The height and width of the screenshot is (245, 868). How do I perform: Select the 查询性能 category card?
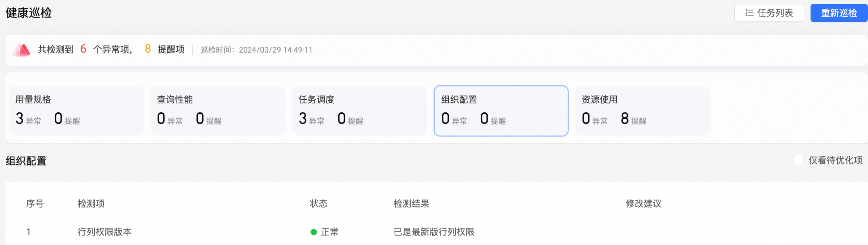tap(218, 111)
